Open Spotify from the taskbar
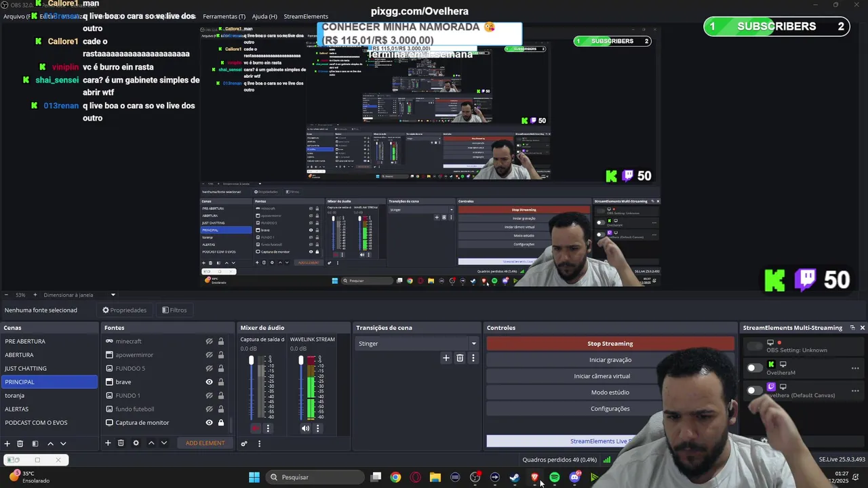868x488 pixels. 555,477
